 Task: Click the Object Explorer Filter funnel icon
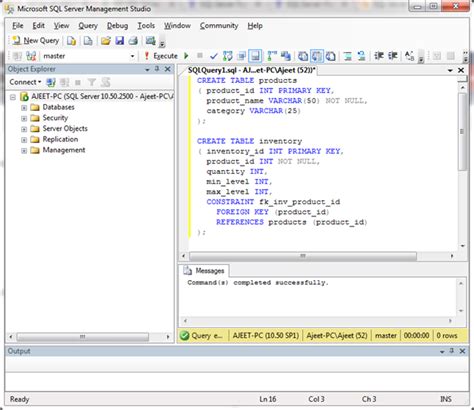92,82
